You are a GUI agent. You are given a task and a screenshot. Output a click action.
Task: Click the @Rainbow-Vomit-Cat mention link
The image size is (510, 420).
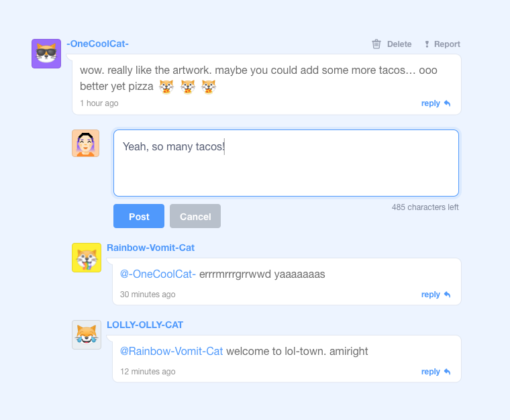tap(171, 351)
